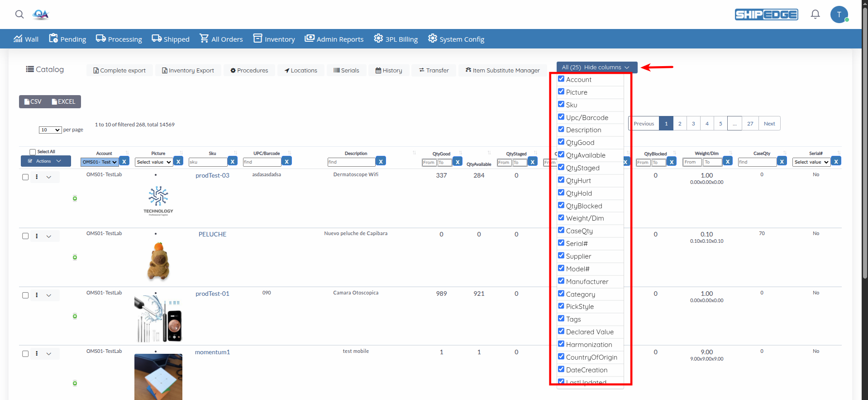The image size is (868, 400).
Task: Click the Catalog list icon
Action: (30, 69)
